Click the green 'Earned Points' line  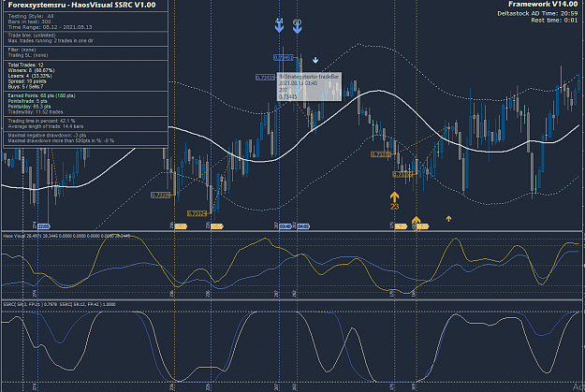41,95
